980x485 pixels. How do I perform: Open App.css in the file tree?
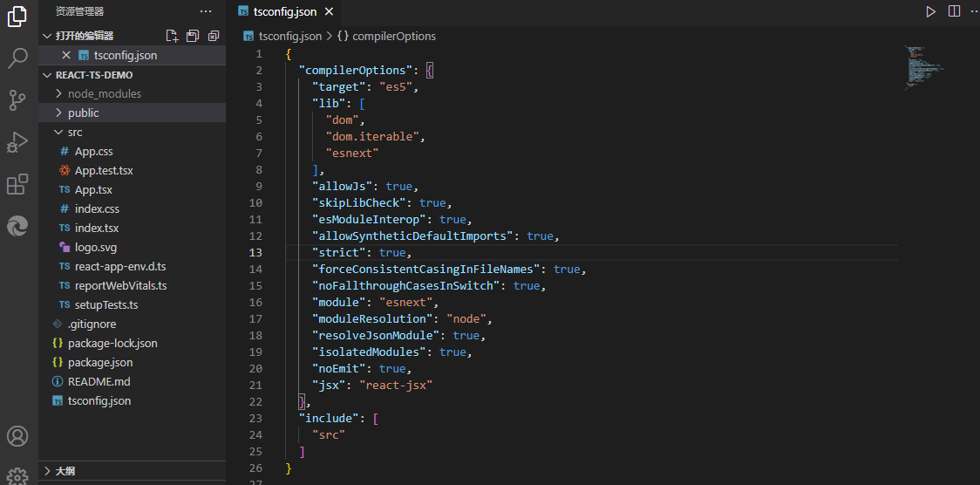click(94, 151)
